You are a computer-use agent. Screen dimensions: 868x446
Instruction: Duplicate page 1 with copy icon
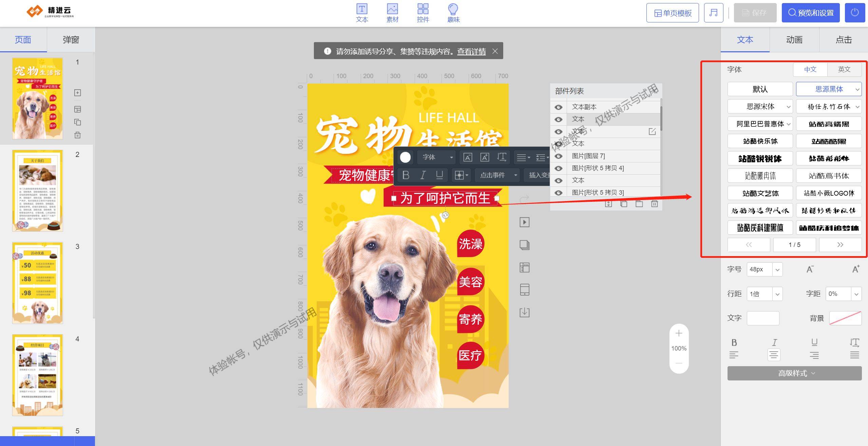pyautogui.click(x=77, y=122)
